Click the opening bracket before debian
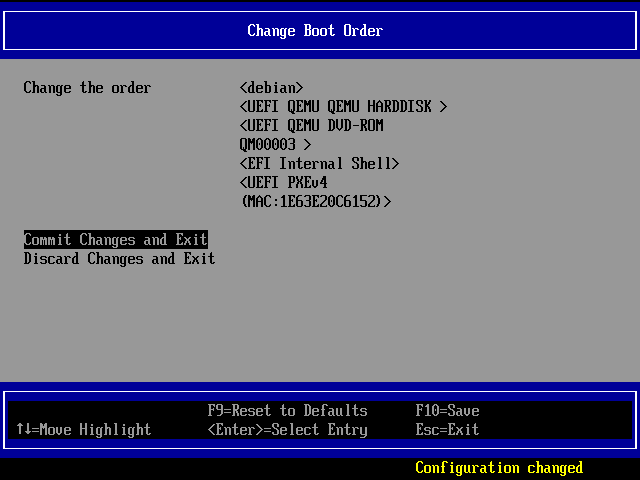 (244, 88)
